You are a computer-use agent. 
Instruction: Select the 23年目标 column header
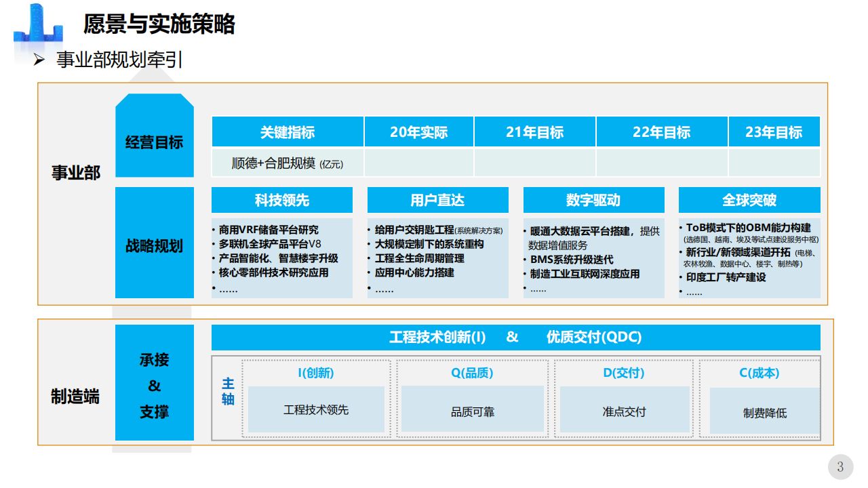[x=774, y=132]
